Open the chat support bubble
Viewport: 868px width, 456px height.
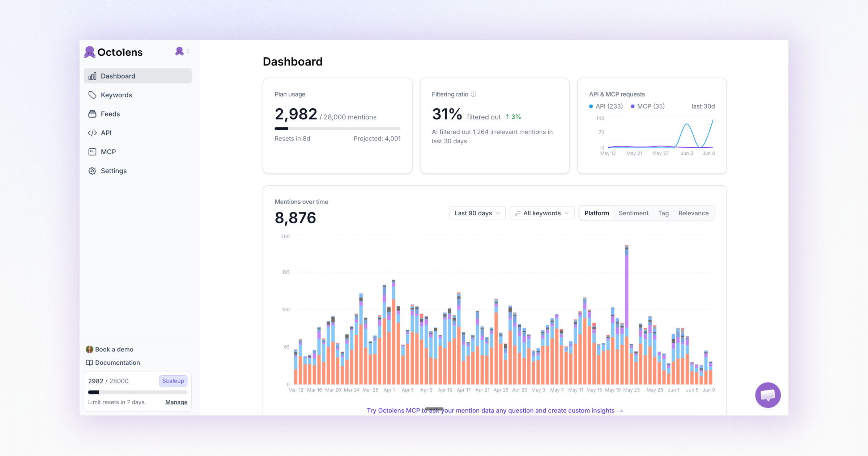768,395
